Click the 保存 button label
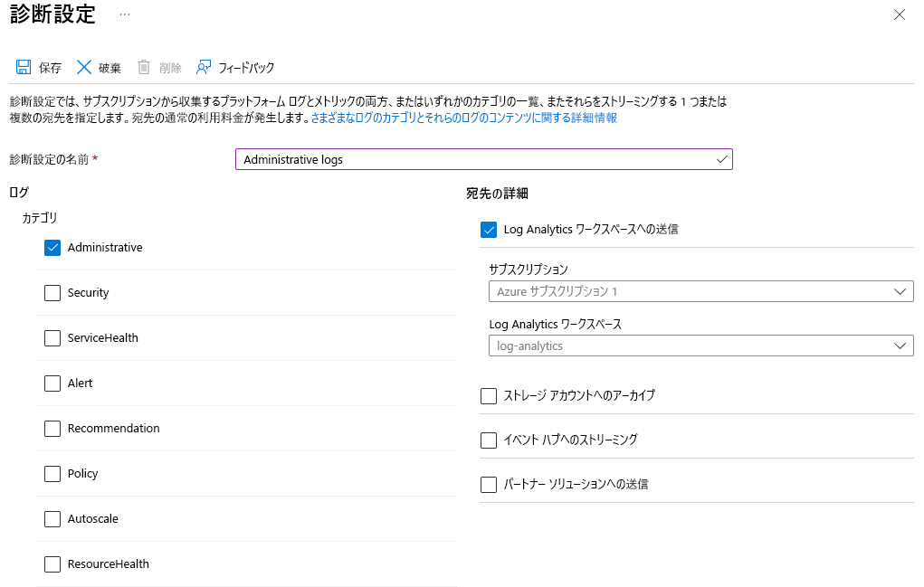 [x=50, y=68]
